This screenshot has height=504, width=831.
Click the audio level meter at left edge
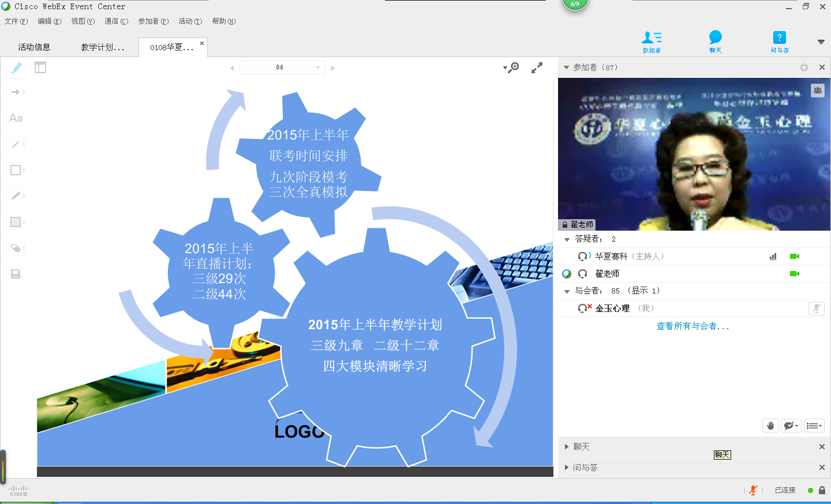(3, 467)
